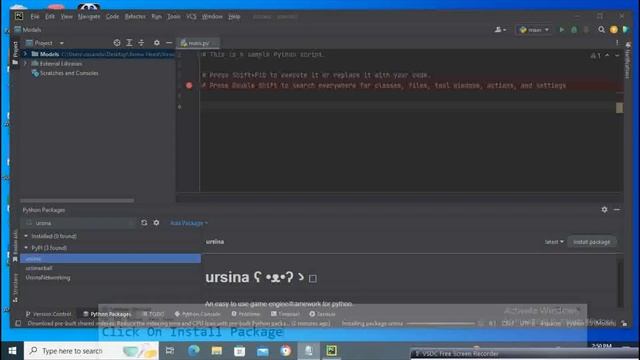This screenshot has width=640, height=360.
Task: Click the tool windows quick access icon
Action: 18,323
